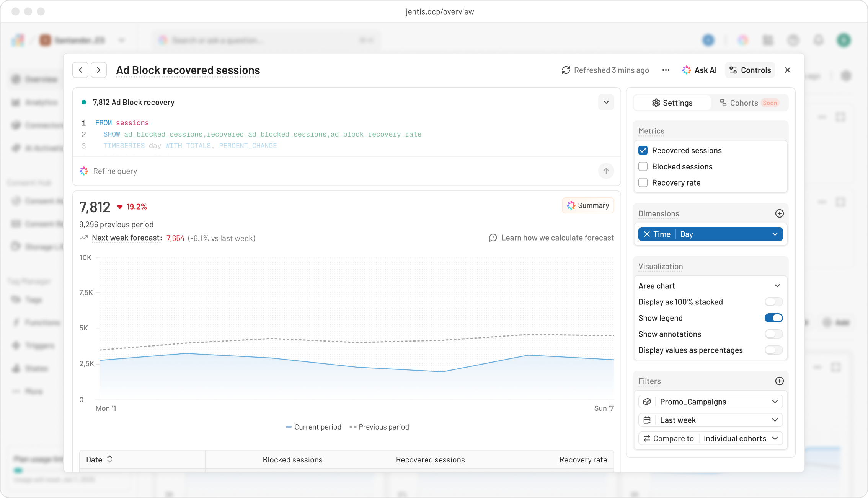Viewport: 868px width, 498px height.
Task: Open the AI Summary button
Action: pos(588,205)
